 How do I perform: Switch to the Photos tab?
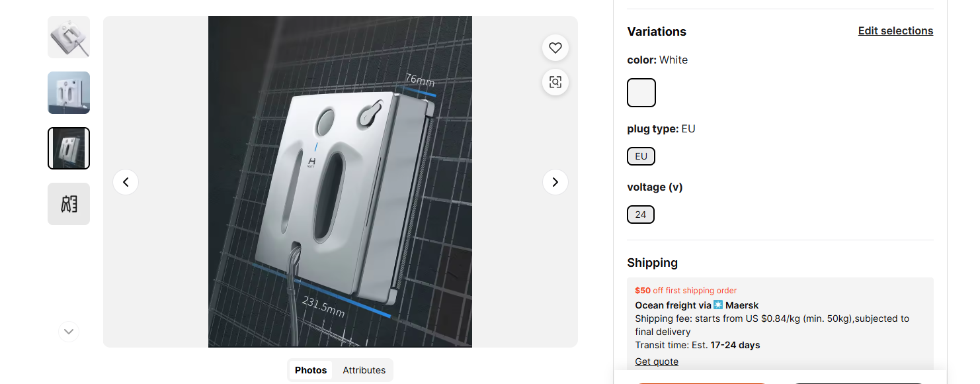click(x=311, y=370)
